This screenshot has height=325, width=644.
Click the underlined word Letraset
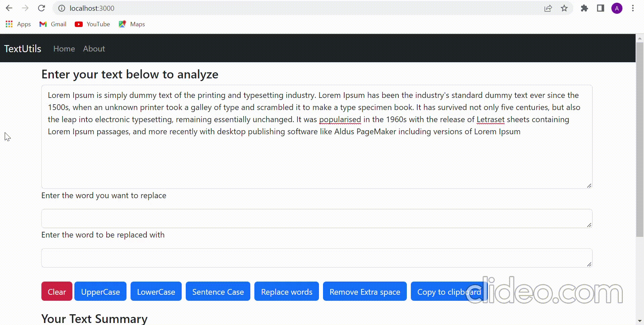click(491, 119)
